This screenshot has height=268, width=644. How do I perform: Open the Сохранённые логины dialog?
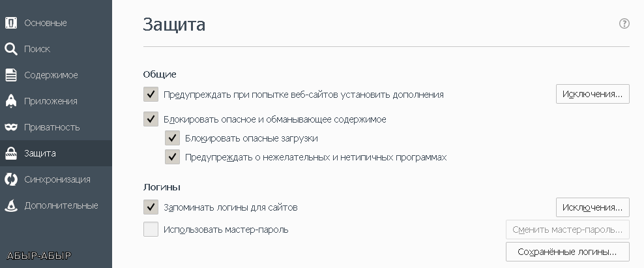click(568, 252)
